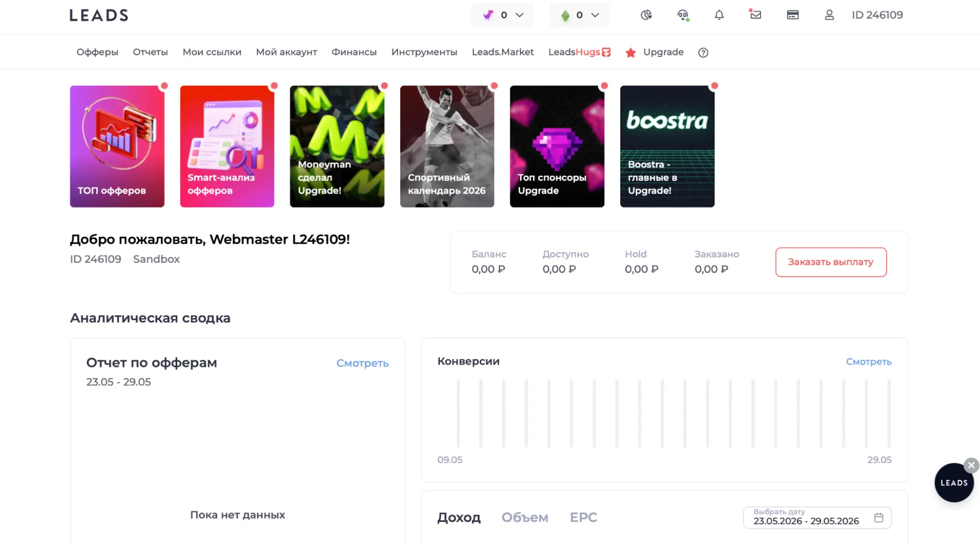
Task: Open the statistics pie chart icon
Action: coord(646,15)
